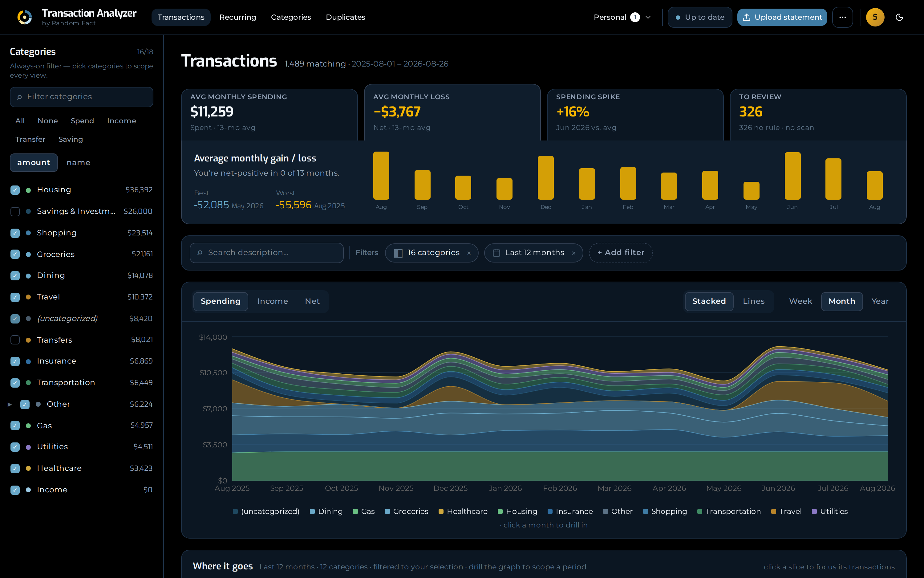Click the upload icon on Upload statement

click(746, 17)
